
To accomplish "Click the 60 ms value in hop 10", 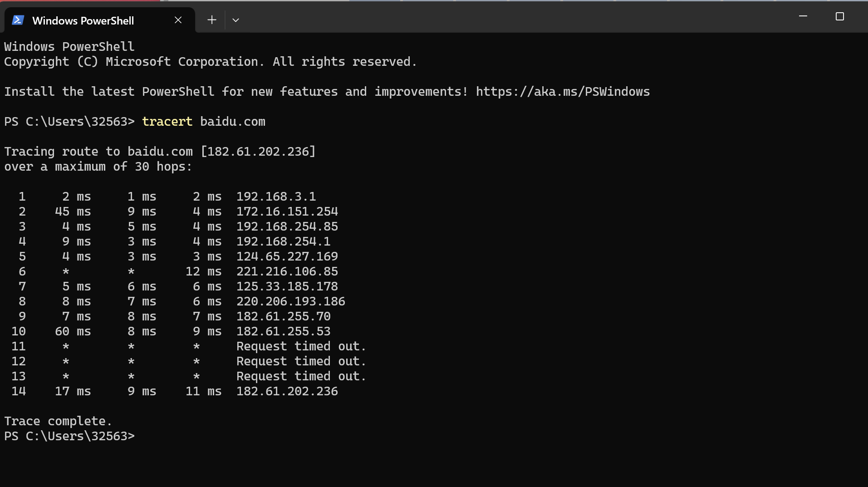I will coord(73,331).
